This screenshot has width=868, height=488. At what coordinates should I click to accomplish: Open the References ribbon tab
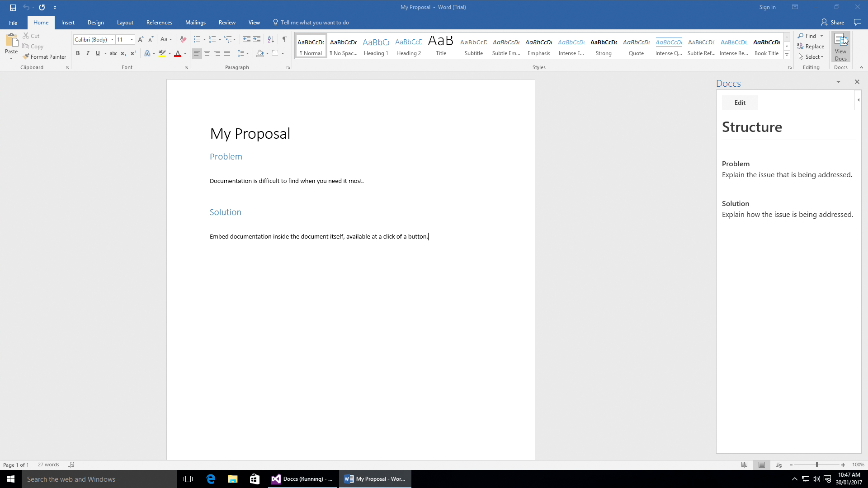click(159, 23)
